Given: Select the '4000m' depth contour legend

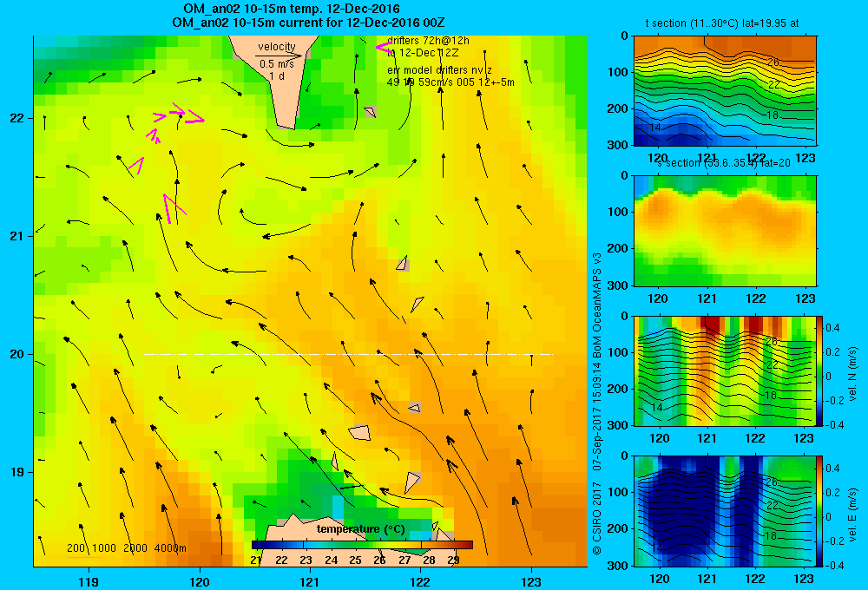Looking at the screenshot, I should point(170,548).
